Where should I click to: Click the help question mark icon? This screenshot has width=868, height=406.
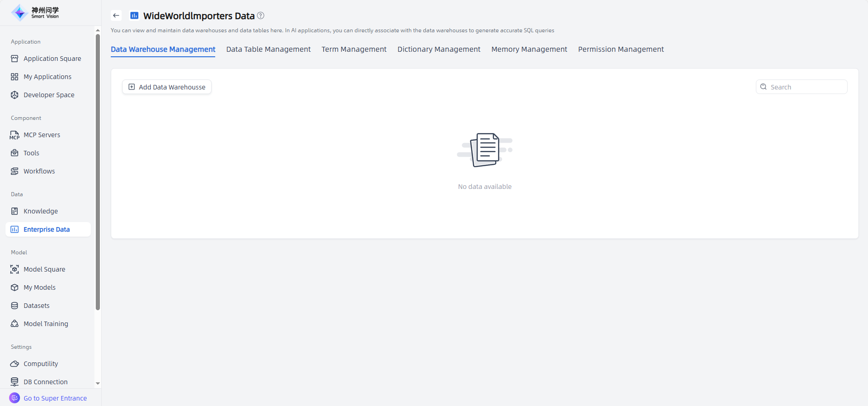(x=261, y=15)
